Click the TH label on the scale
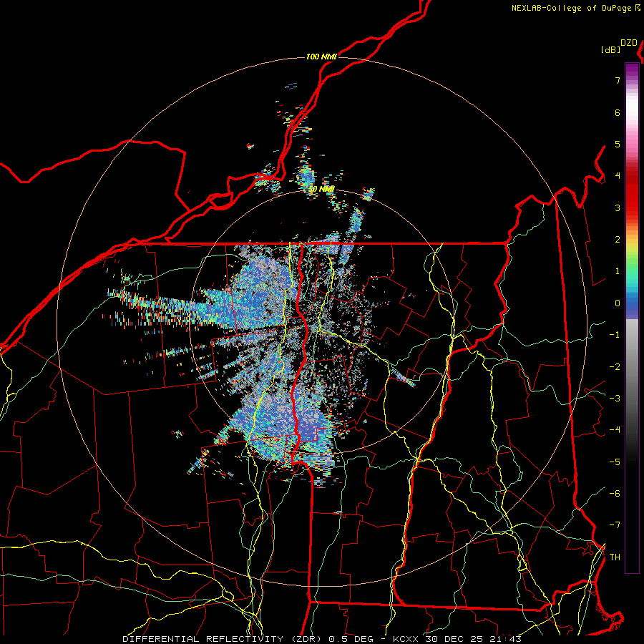Viewport: 644px width, 644px height. [x=615, y=557]
